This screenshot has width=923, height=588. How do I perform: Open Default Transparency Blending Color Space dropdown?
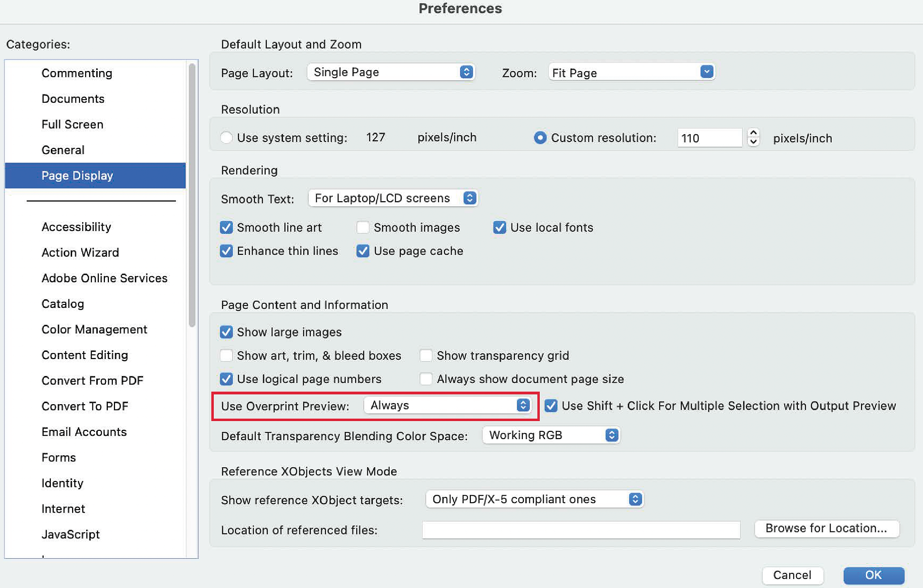[x=551, y=436]
